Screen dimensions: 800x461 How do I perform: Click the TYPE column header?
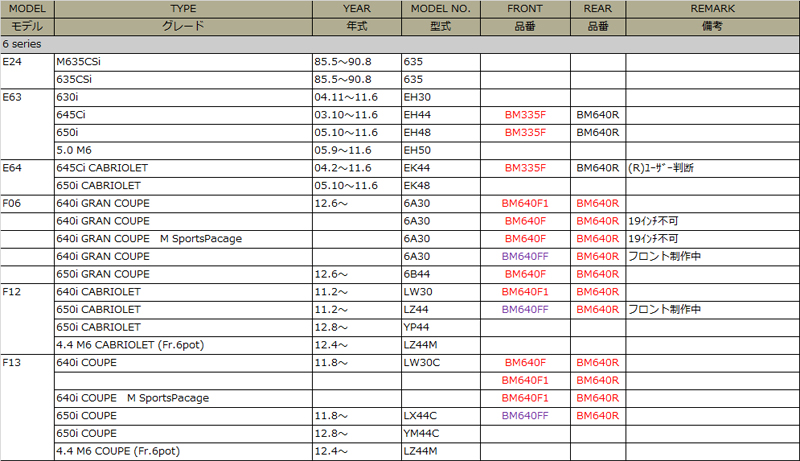click(x=183, y=9)
